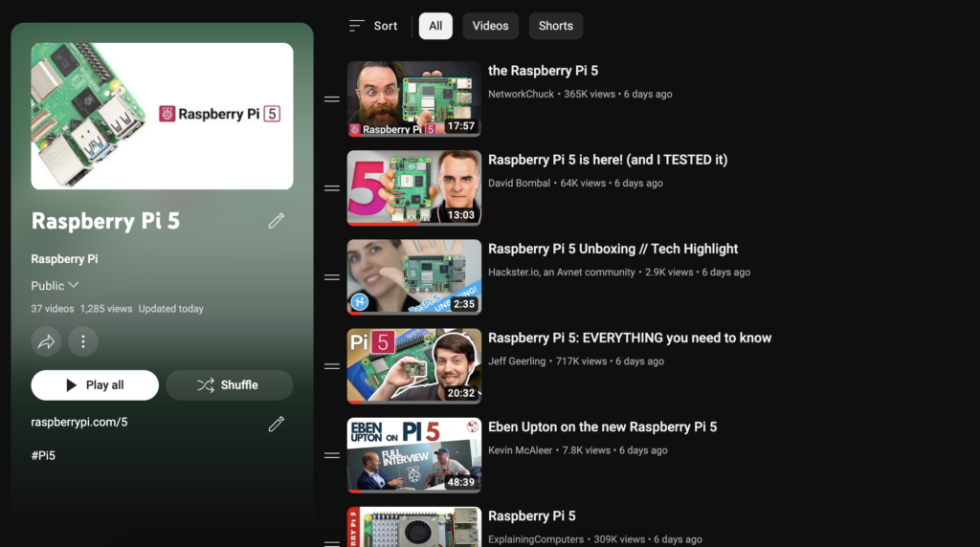Grab reorder handle for David Bombal video

[x=332, y=188]
